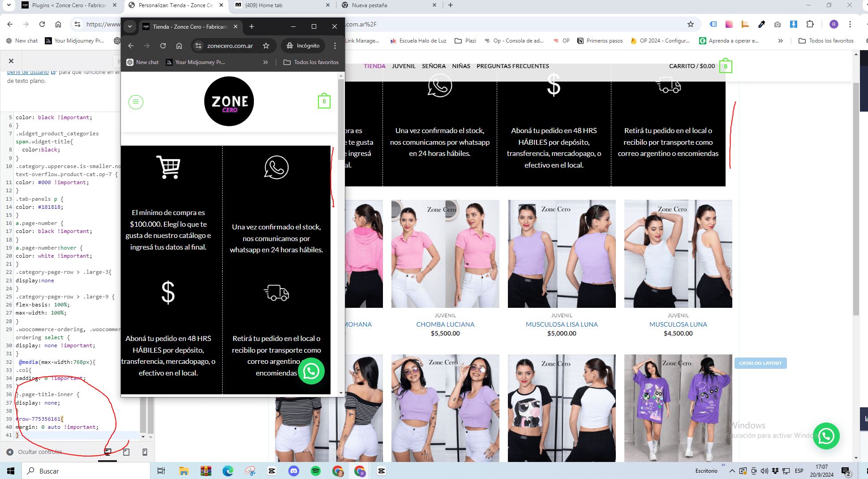This screenshot has width=868, height=479.
Task: Switch customizer preview to mobile view
Action: click(x=145, y=452)
